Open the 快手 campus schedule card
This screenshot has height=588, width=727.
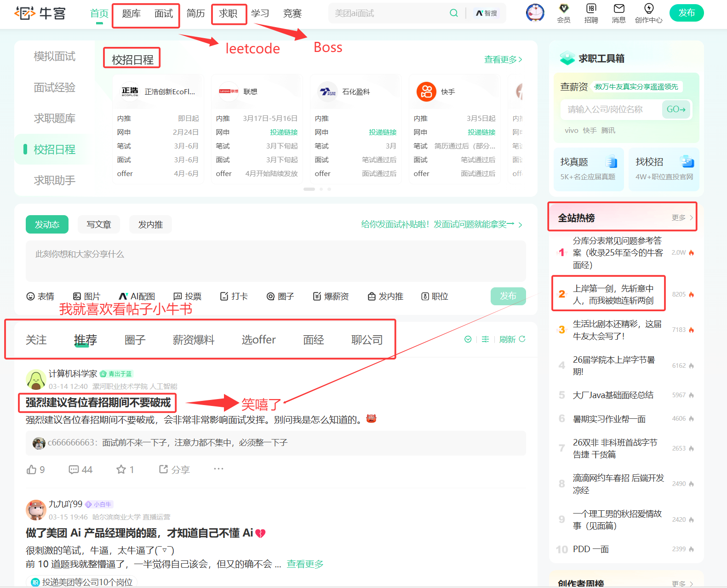pos(455,129)
